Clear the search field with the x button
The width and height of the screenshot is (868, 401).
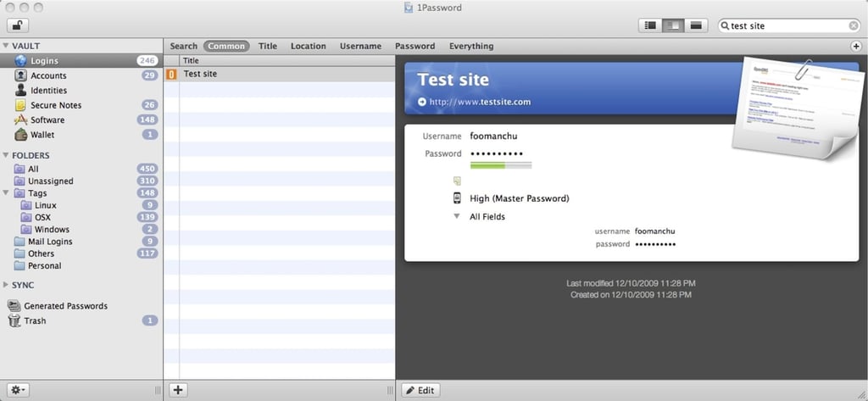(854, 25)
